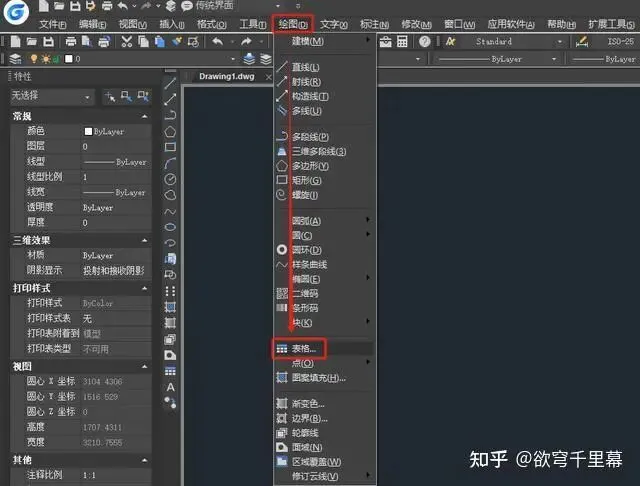Select the Table tool in the draw toolbar
Viewport: 640px width, 486px height.
[170, 371]
